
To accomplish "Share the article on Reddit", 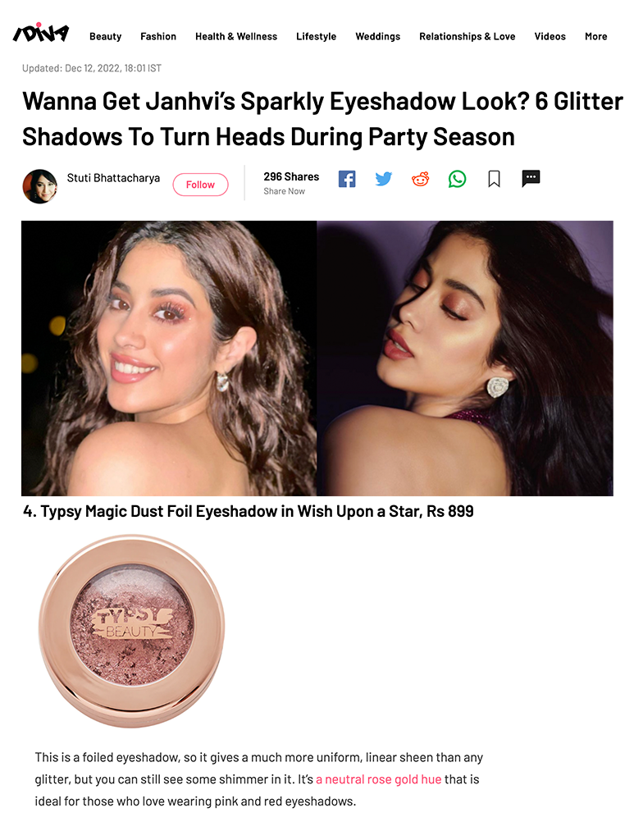I will 421,178.
